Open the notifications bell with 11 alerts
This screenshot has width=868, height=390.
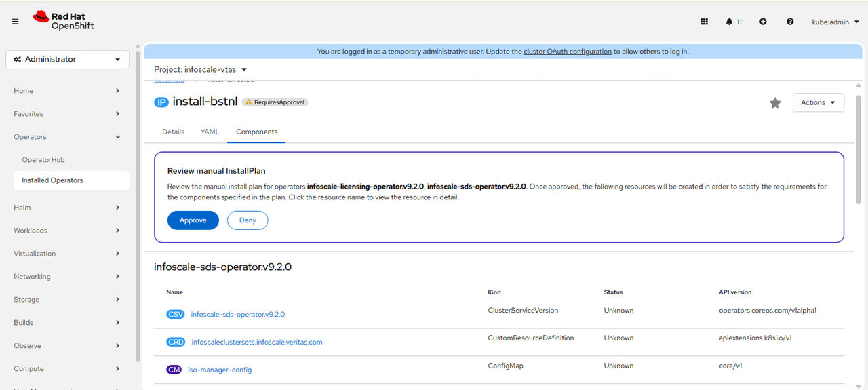(734, 22)
